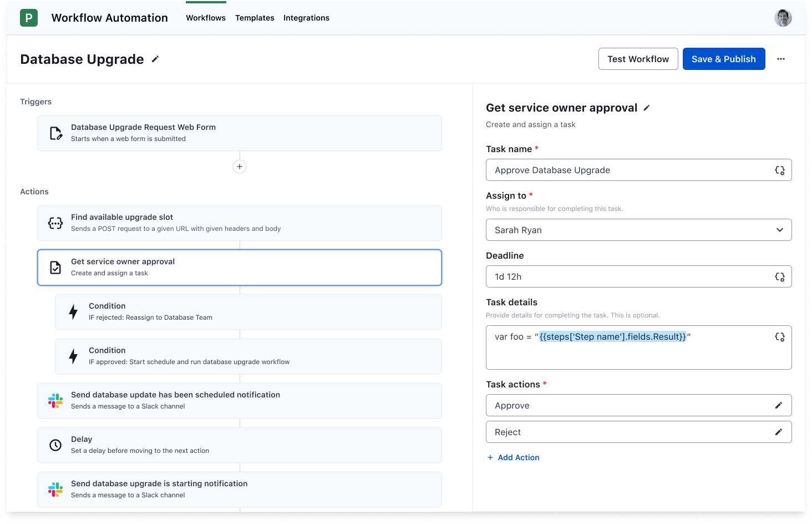Open the more options ellipsis menu

(781, 59)
